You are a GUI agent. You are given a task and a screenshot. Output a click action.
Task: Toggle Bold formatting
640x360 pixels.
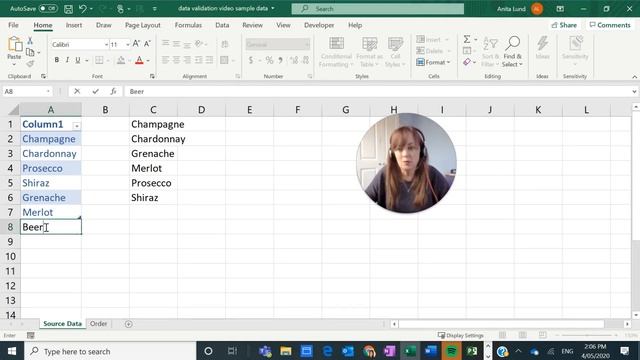pyautogui.click(x=57, y=60)
